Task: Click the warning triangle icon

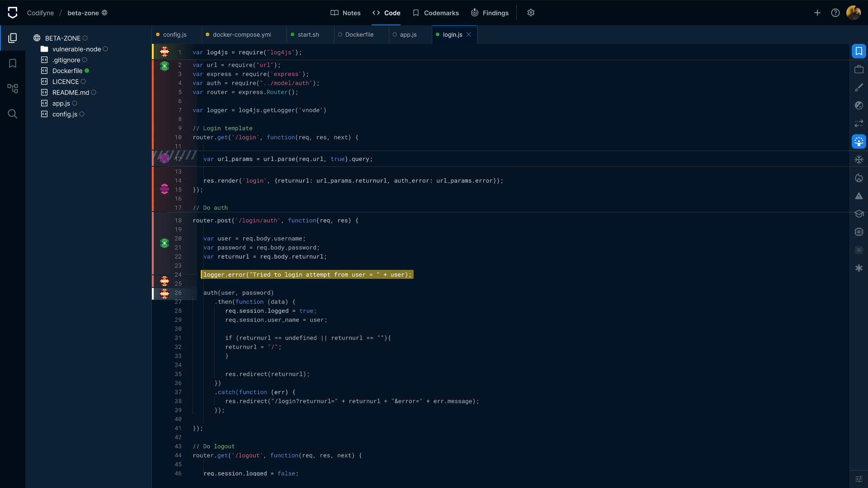Action: pyautogui.click(x=859, y=196)
